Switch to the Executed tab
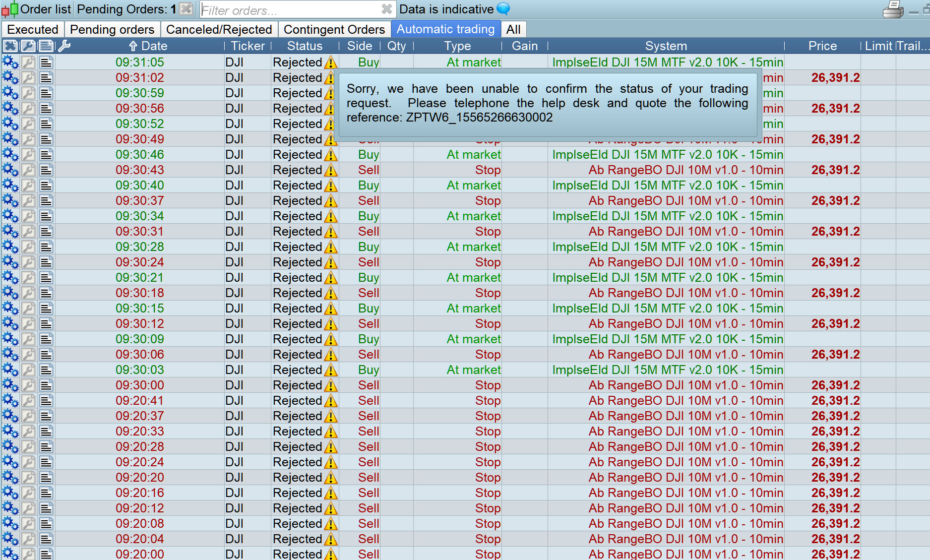 click(33, 29)
